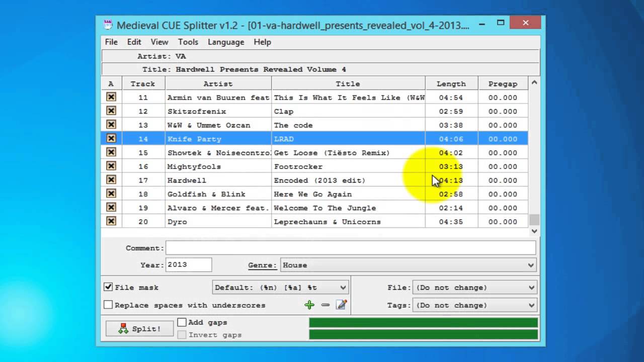Open the Language menu
Viewport: 644px width, 362px height.
(x=226, y=42)
